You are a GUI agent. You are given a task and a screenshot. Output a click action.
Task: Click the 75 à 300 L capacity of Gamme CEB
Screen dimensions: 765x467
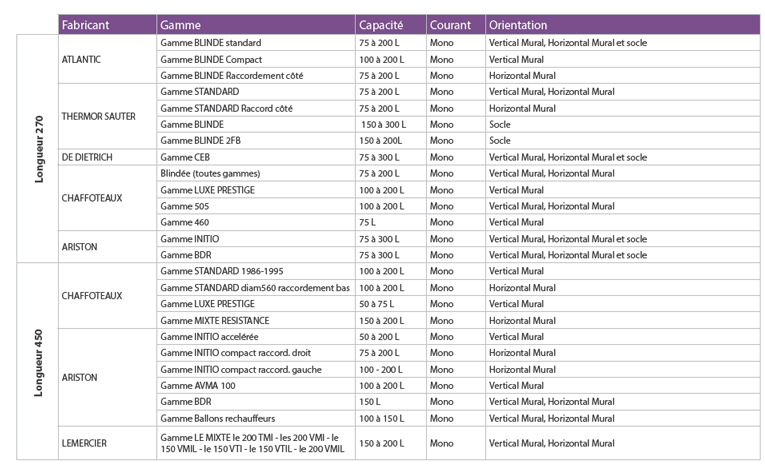[391, 157]
